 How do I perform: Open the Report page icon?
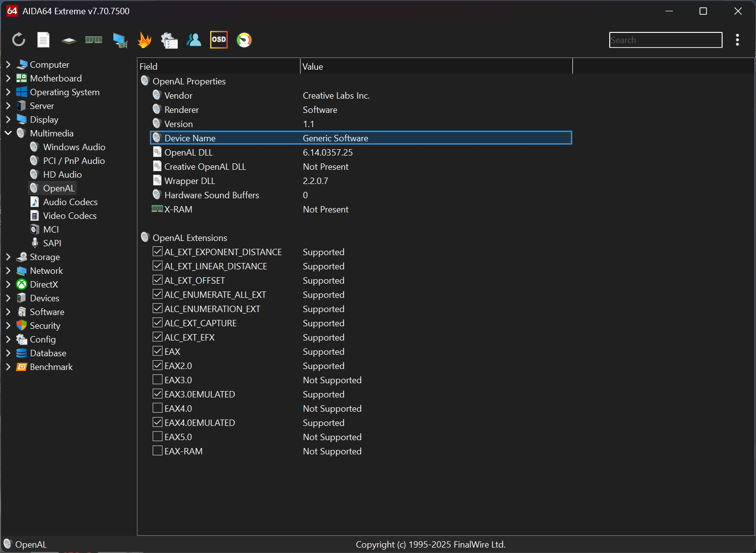click(x=44, y=40)
